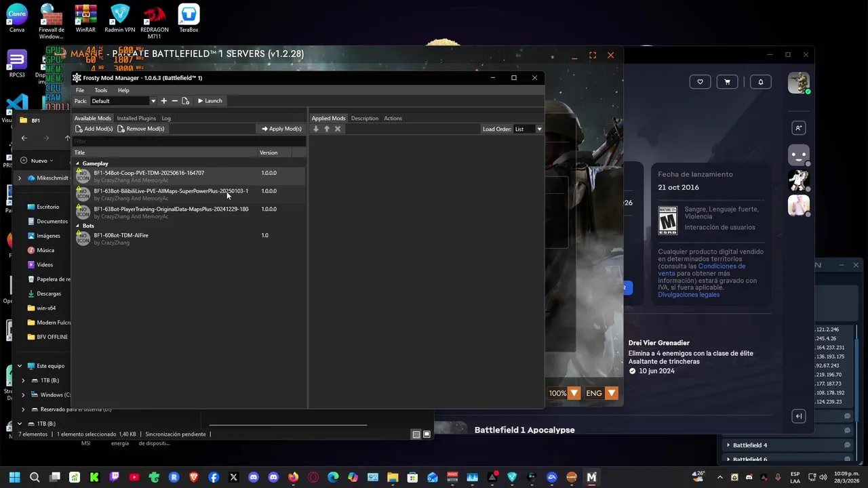Click the Remove Mod(s) button
This screenshot has width=868, height=488.
tap(141, 129)
